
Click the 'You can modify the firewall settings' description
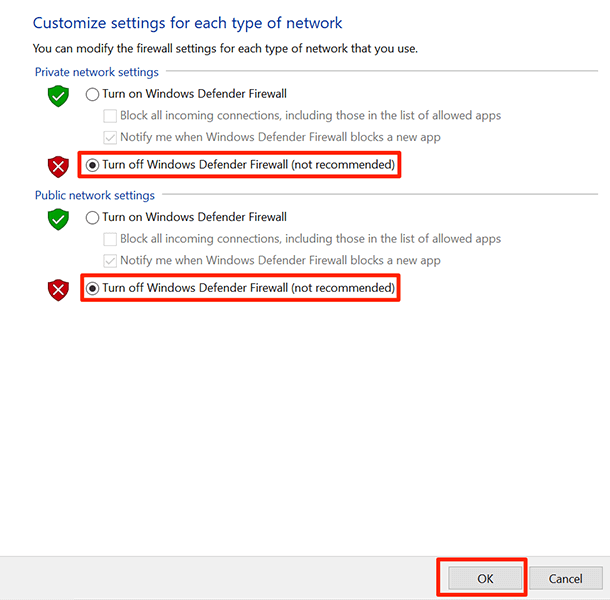225,48
